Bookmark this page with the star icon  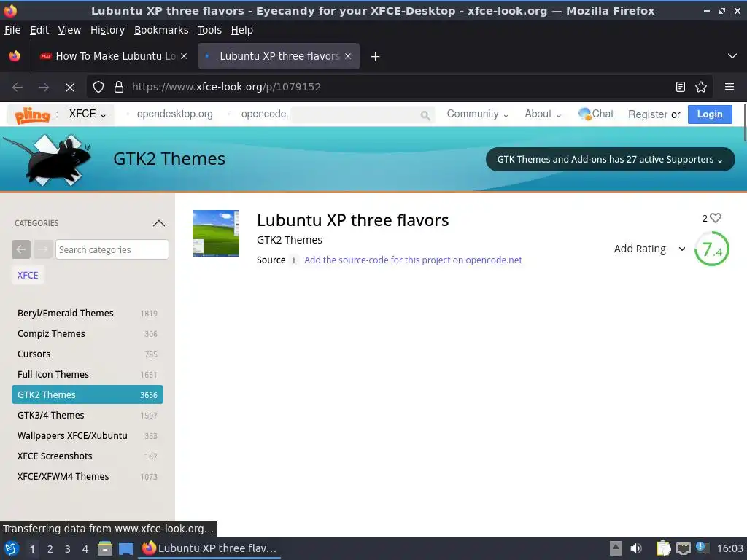(x=701, y=87)
